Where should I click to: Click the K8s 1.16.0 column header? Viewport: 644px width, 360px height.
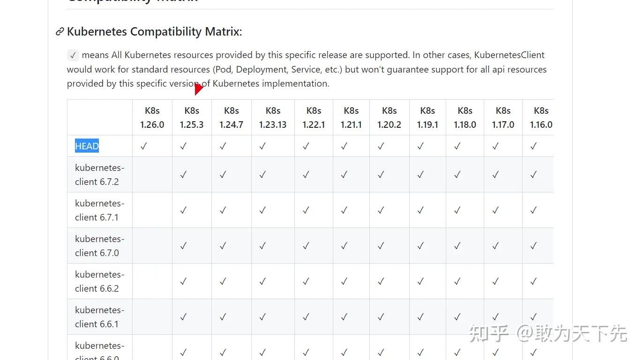click(541, 118)
